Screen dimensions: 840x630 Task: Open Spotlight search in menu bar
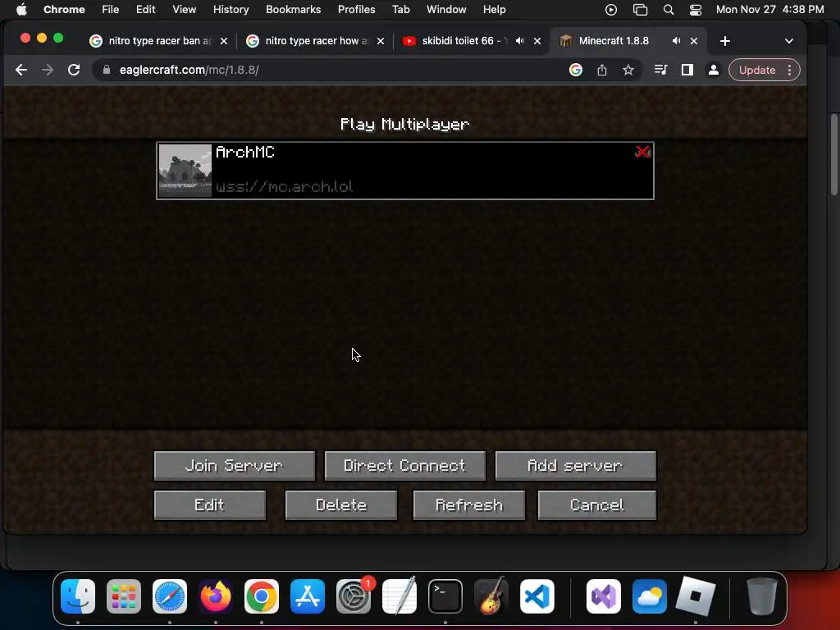[x=668, y=9]
